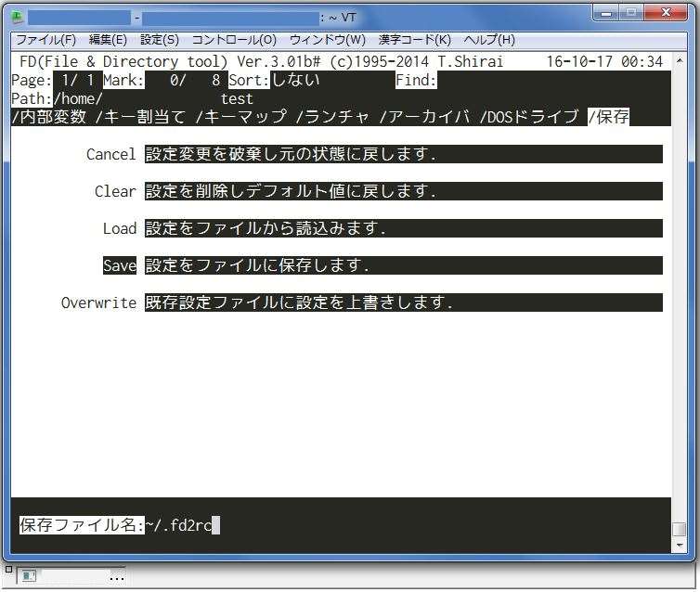Choose the Overwrite option
The image size is (700, 592).
point(98,302)
